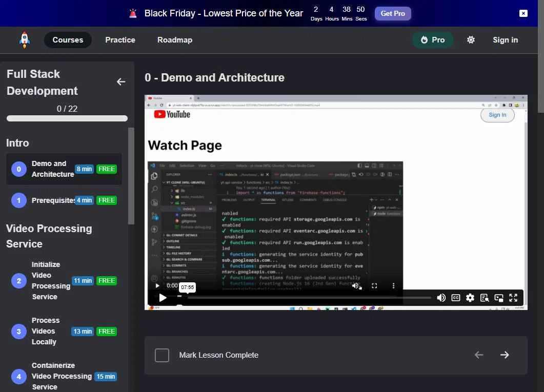Click the lesson 0 number circle
The height and width of the screenshot is (392, 544).
click(x=19, y=169)
